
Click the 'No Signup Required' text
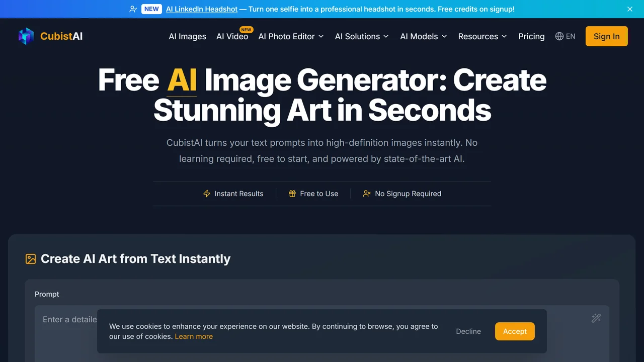pyautogui.click(x=408, y=194)
